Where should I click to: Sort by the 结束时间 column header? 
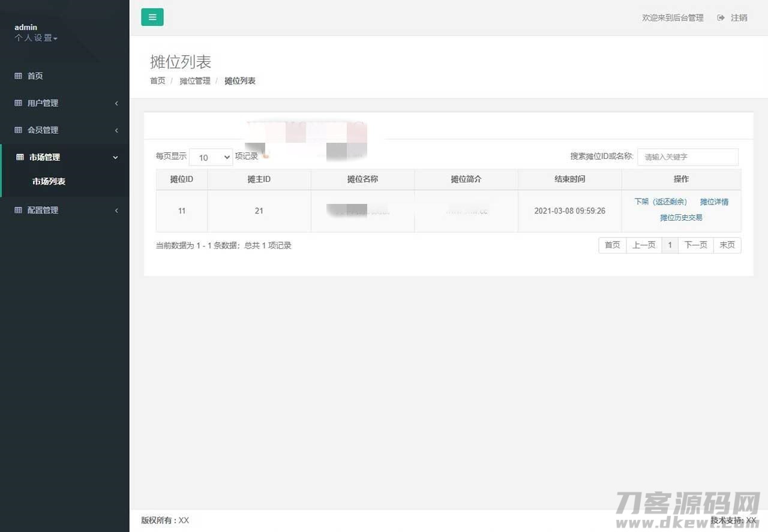(x=570, y=179)
